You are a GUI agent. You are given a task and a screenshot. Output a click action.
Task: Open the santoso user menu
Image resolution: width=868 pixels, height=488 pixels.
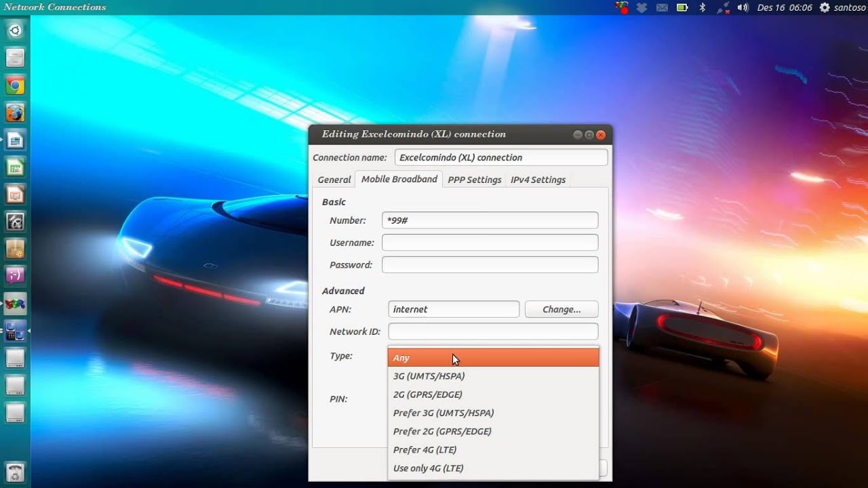point(850,7)
